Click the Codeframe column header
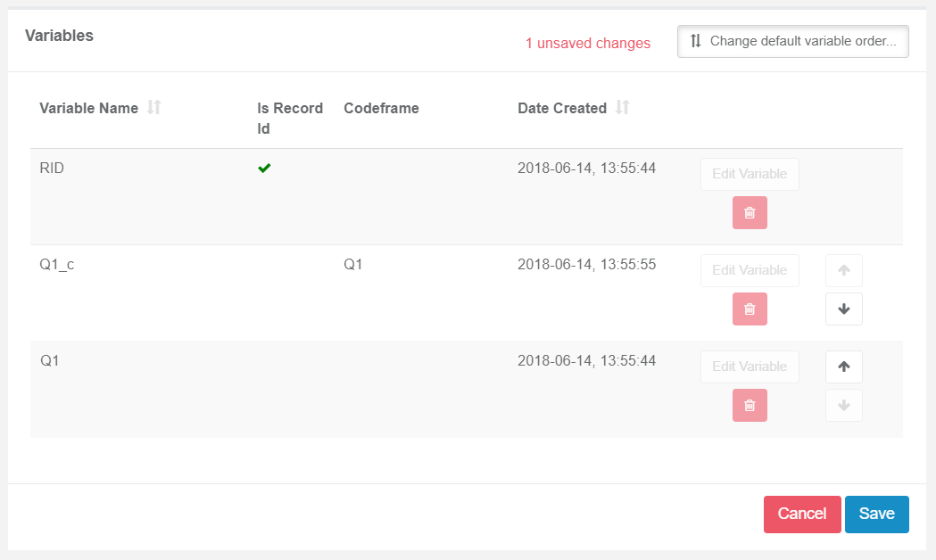The height and width of the screenshot is (560, 936). tap(381, 108)
